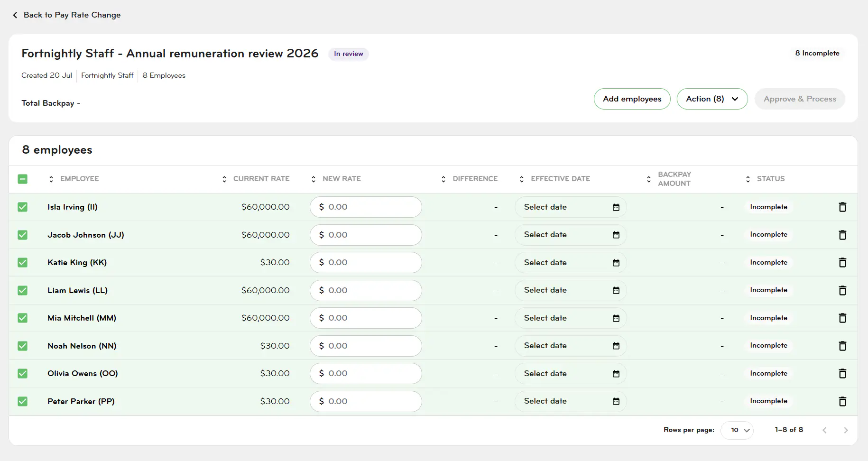Viewport: 868px width, 461px height.
Task: Open calendar icon for Mia Mitchell
Action: tap(616, 318)
